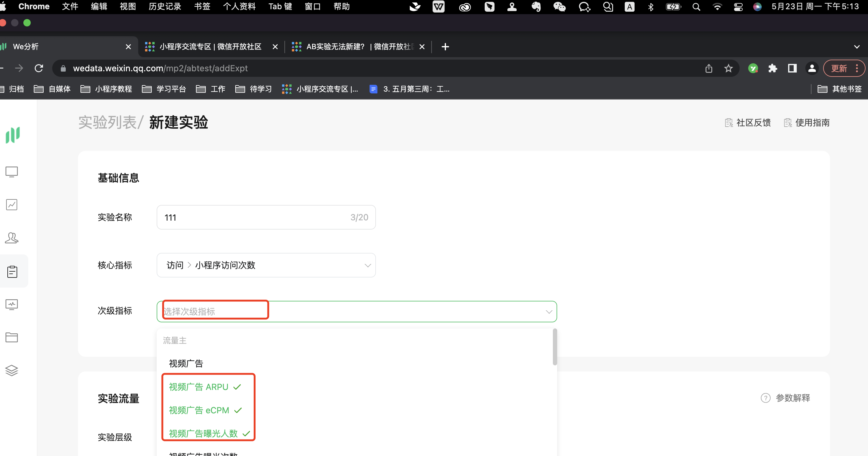
Task: Open the users icon in sidebar
Action: coord(11,238)
